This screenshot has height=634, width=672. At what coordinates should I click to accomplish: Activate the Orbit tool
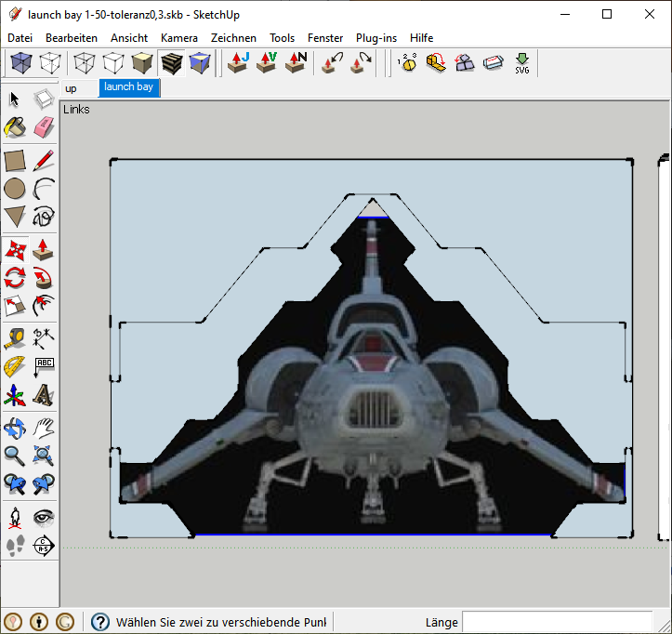click(15, 429)
